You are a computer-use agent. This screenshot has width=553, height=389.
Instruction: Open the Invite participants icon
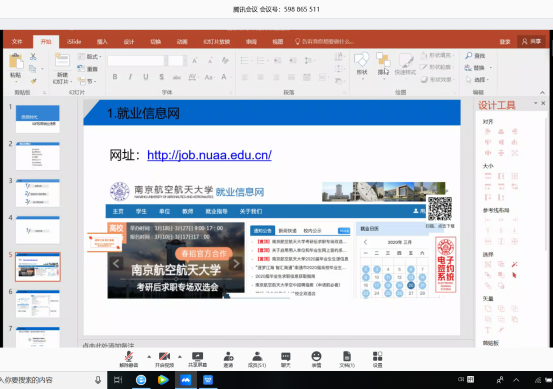(x=229, y=359)
